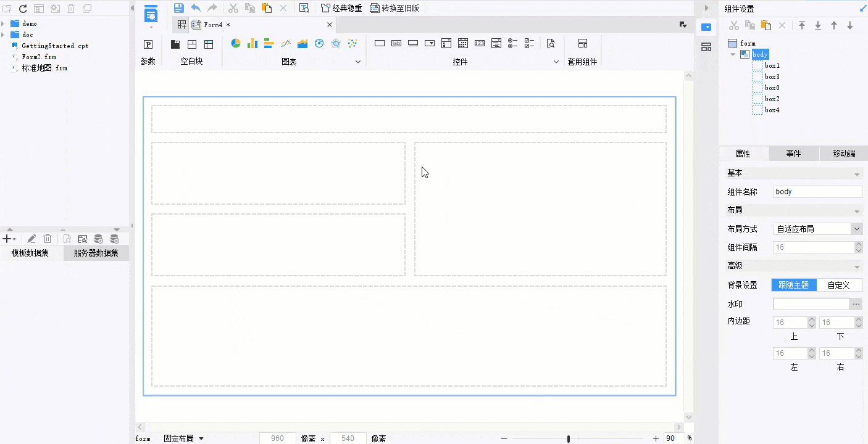Click the move-to-top arrow in component tree
Screen dimensions: 868x444
pos(802,25)
